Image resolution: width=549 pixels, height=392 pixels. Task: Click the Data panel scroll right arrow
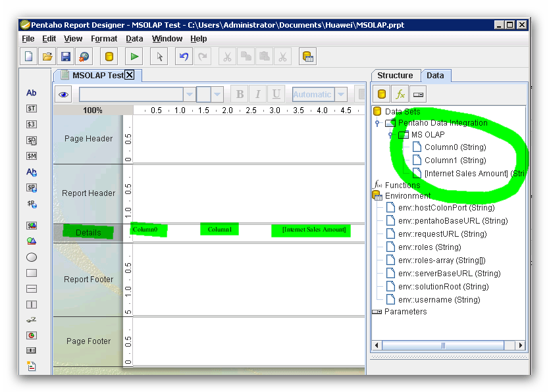coord(520,345)
